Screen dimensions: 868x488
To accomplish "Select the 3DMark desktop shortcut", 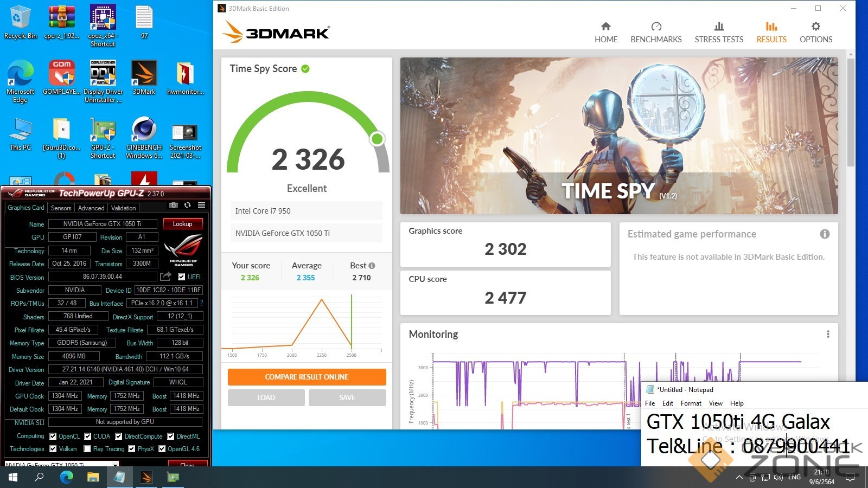I will tap(144, 78).
